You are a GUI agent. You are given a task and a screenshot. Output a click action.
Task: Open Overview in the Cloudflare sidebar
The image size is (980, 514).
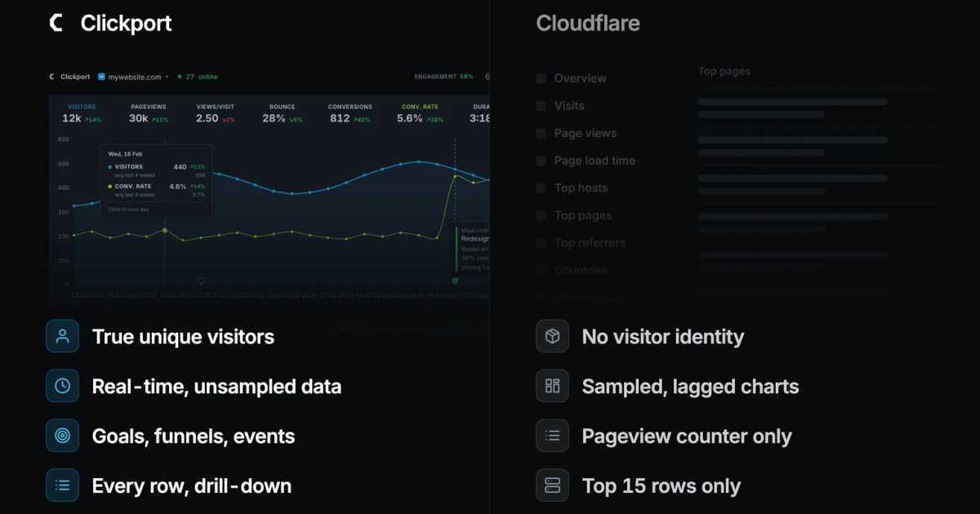(580, 78)
